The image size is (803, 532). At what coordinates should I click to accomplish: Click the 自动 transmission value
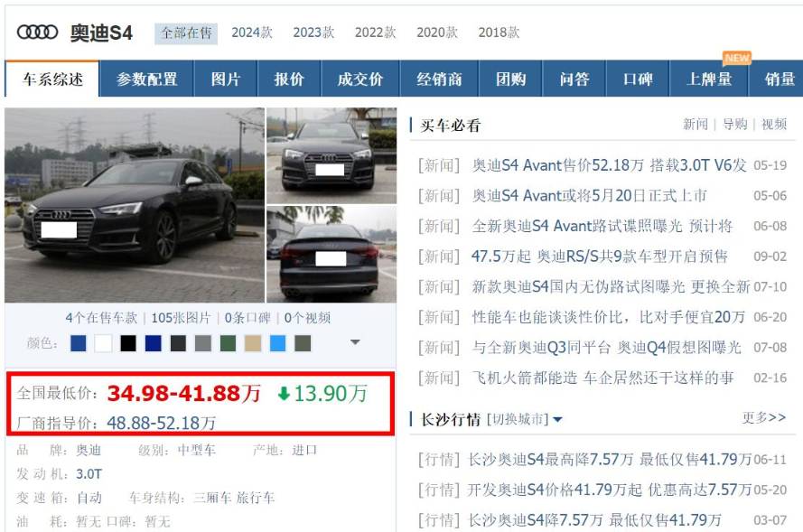click(x=89, y=498)
